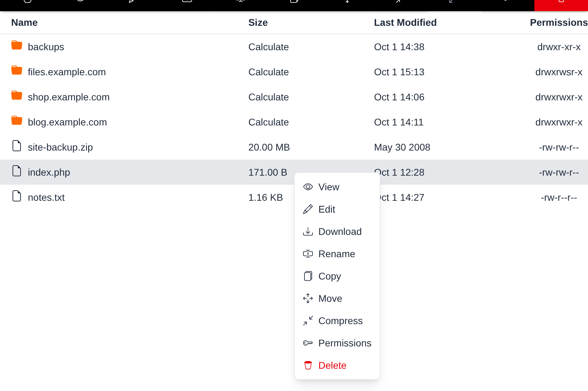The image size is (588, 391).
Task: Select the site-backup.zip file name
Action: pyautogui.click(x=60, y=147)
